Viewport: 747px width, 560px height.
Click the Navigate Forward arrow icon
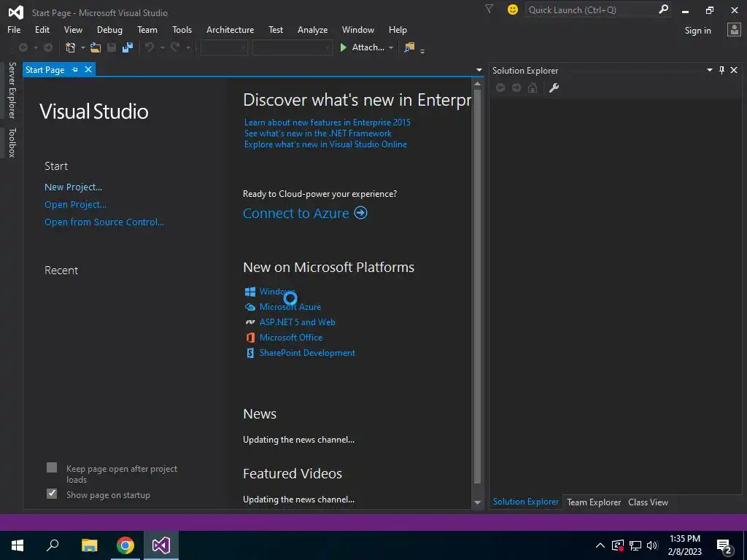click(48, 47)
